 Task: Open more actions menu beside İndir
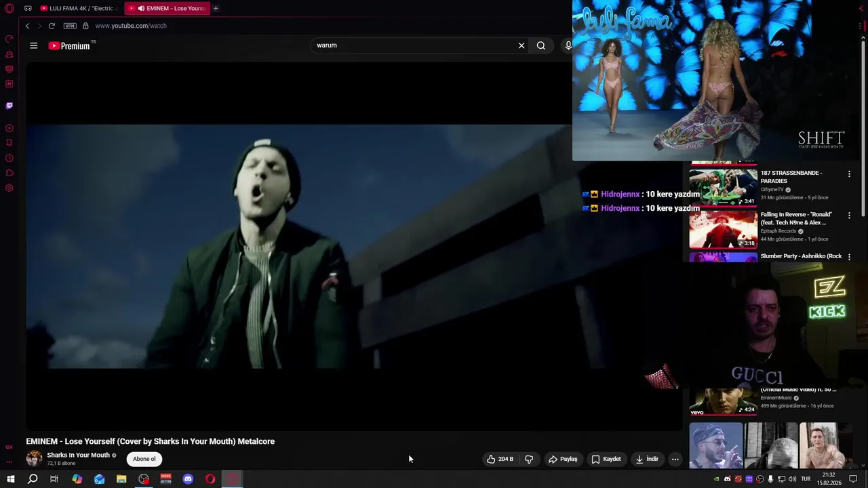tap(675, 459)
